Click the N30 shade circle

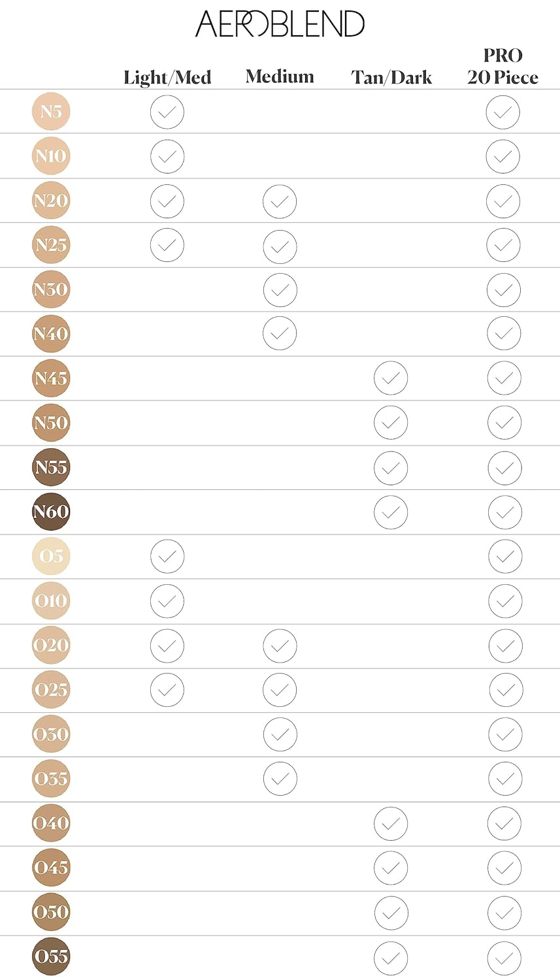pos(51,289)
